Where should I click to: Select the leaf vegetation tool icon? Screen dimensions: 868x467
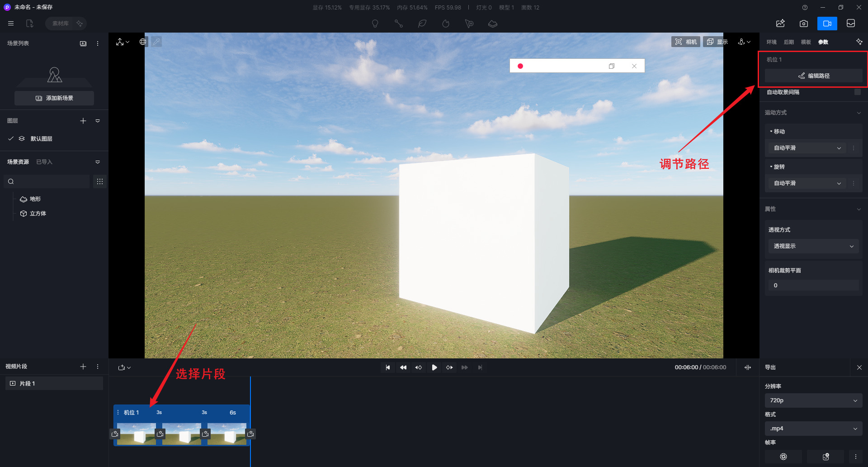(x=422, y=24)
